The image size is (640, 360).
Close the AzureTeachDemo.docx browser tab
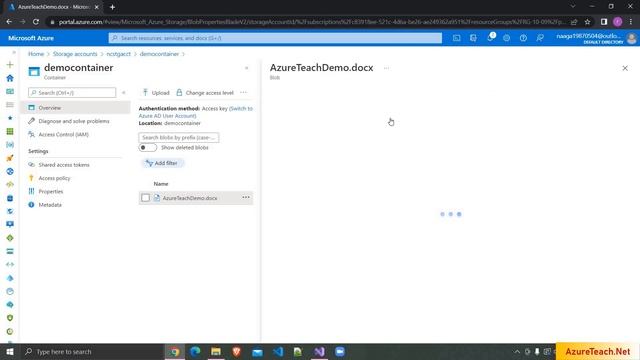tap(97, 7)
